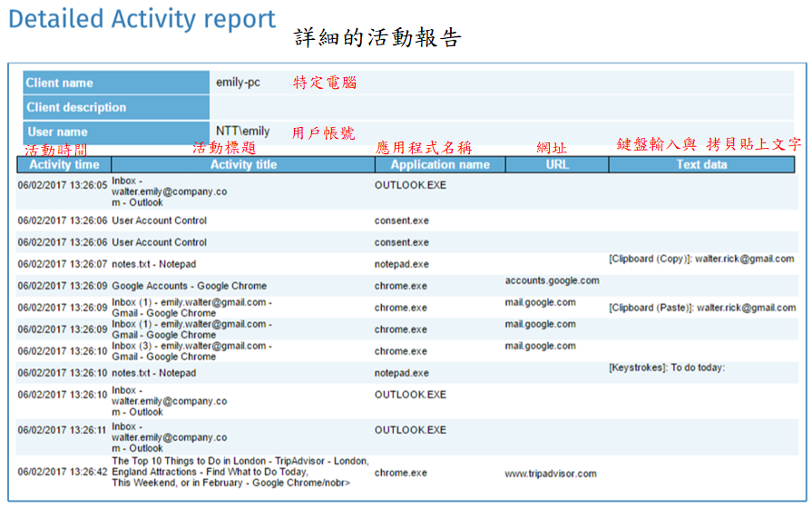Select the Application name column header
812x508 pixels.
439,165
